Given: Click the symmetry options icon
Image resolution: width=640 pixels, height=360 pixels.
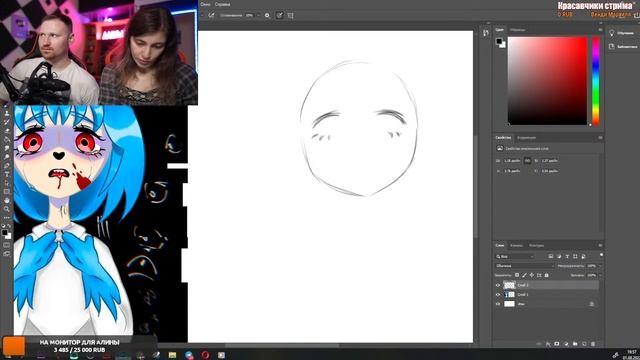Looking at the screenshot, I should [291, 16].
